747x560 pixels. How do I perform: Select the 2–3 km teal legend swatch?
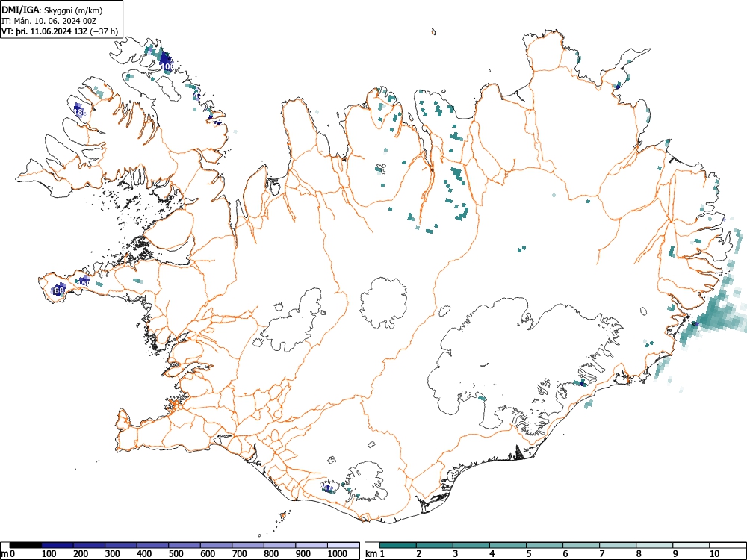(x=435, y=545)
